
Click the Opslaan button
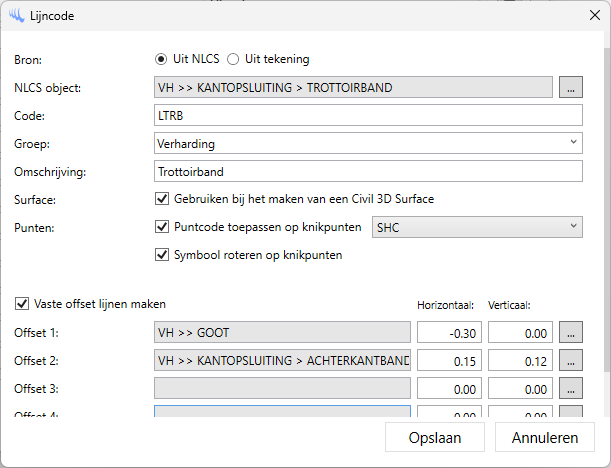(x=435, y=438)
